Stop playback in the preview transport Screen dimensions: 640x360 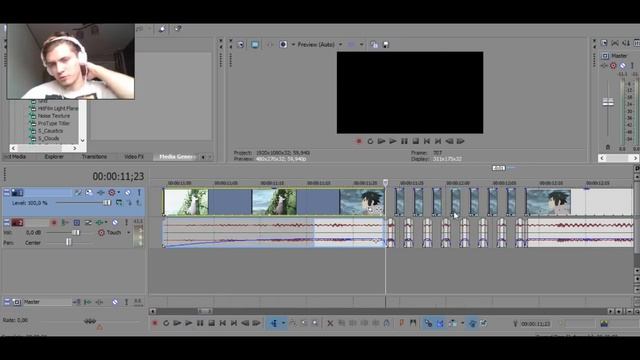pyautogui.click(x=416, y=141)
